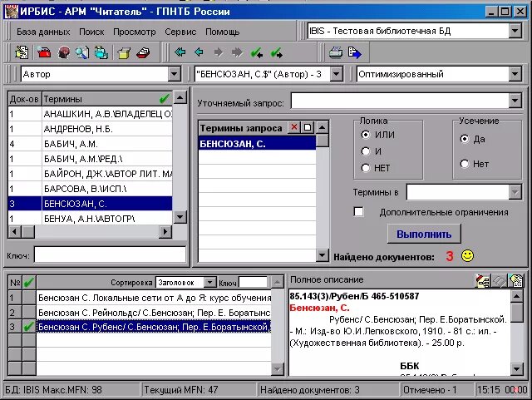532x400 pixels.
Task: Click the Ключ field beside Сортировка
Action: 253,282
